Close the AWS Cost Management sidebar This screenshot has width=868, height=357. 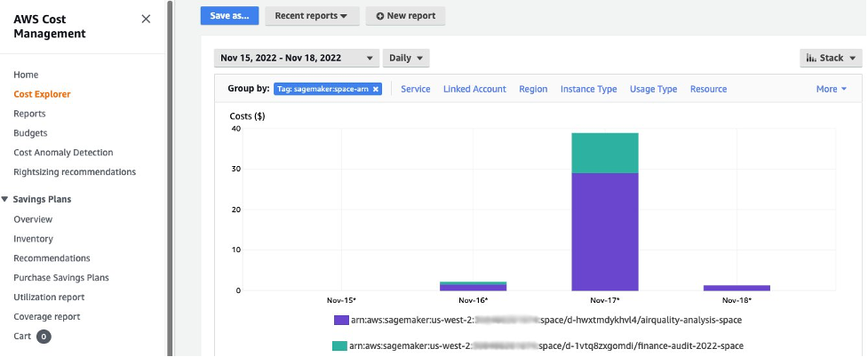pyautogui.click(x=146, y=19)
